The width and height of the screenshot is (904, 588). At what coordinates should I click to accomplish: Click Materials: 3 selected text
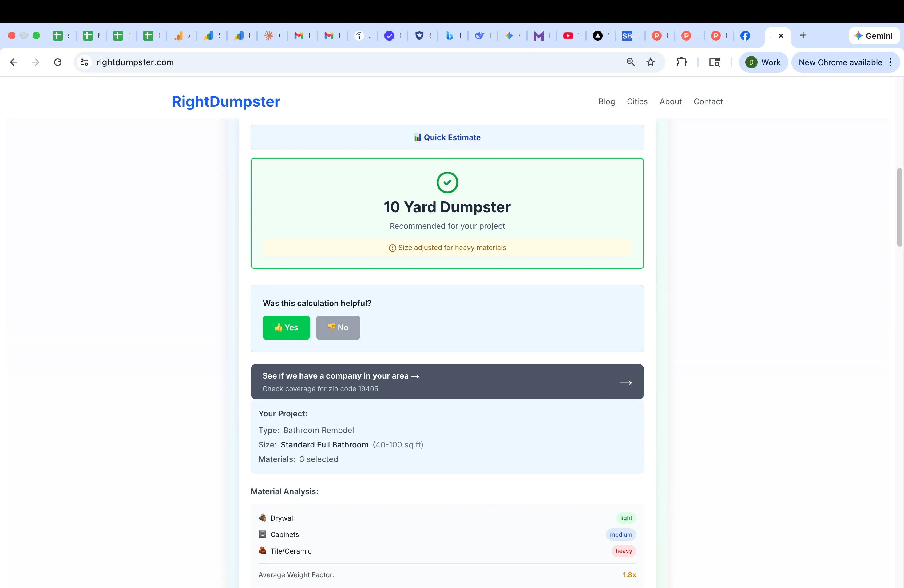(298, 459)
